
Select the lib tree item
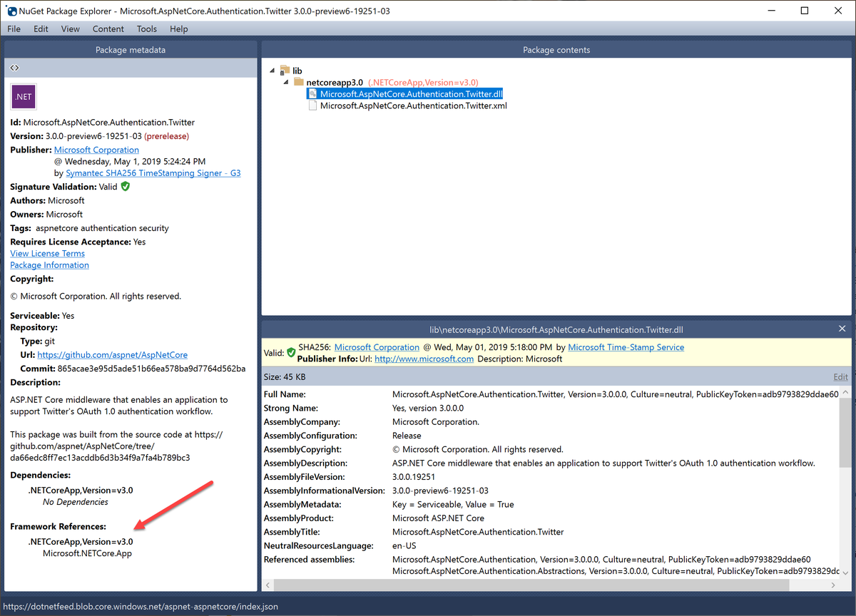297,71
